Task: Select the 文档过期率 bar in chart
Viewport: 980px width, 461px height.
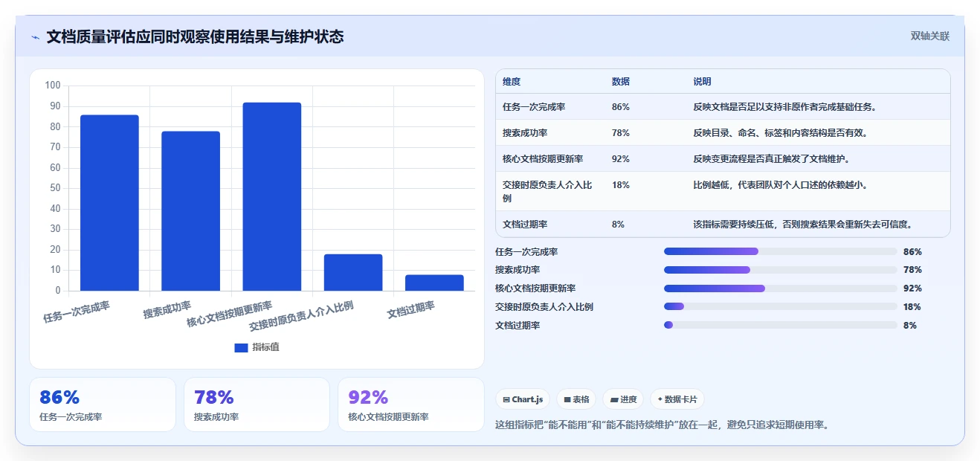Action: click(x=434, y=283)
